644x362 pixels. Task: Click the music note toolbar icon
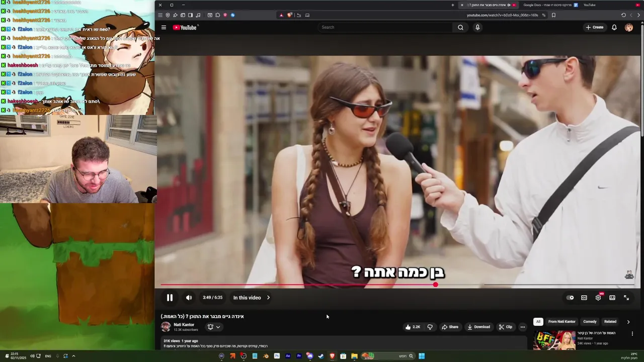(x=198, y=15)
